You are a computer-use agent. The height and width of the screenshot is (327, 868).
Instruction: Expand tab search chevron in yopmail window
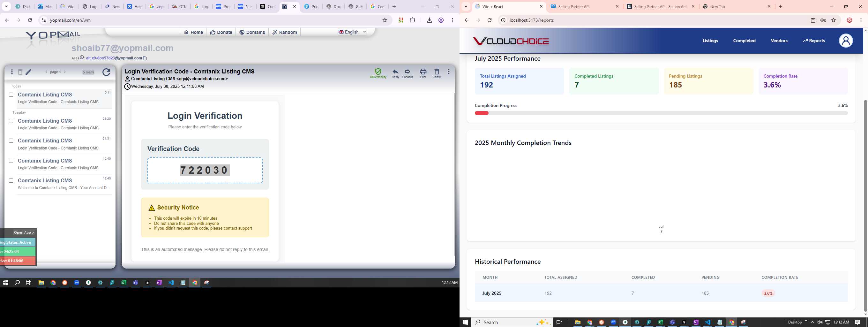(x=6, y=6)
